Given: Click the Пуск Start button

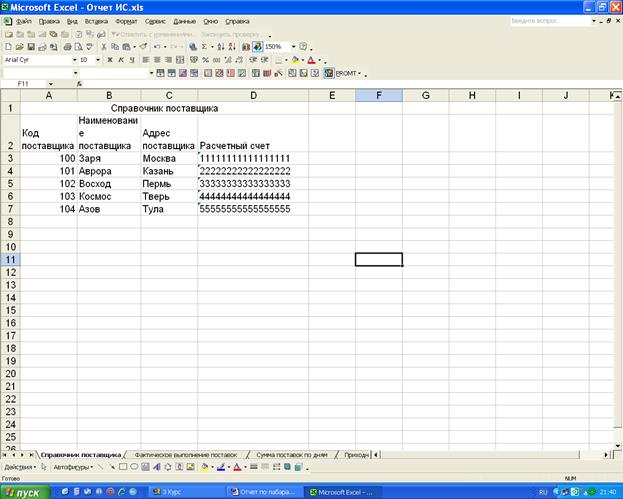Looking at the screenshot, I should tap(25, 492).
